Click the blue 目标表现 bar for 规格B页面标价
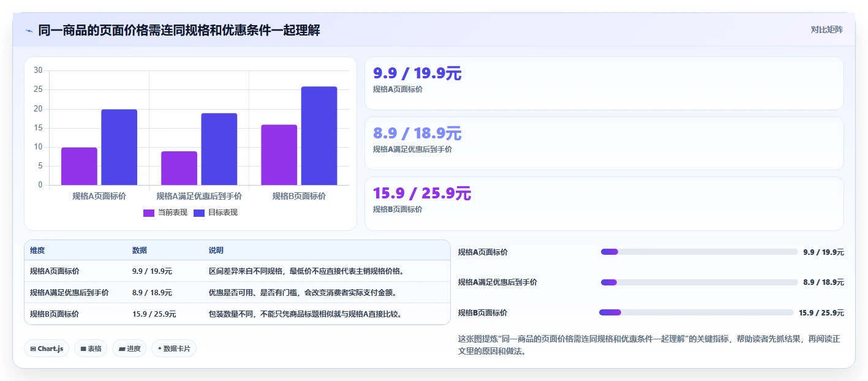The height and width of the screenshot is (381, 868). (319, 136)
